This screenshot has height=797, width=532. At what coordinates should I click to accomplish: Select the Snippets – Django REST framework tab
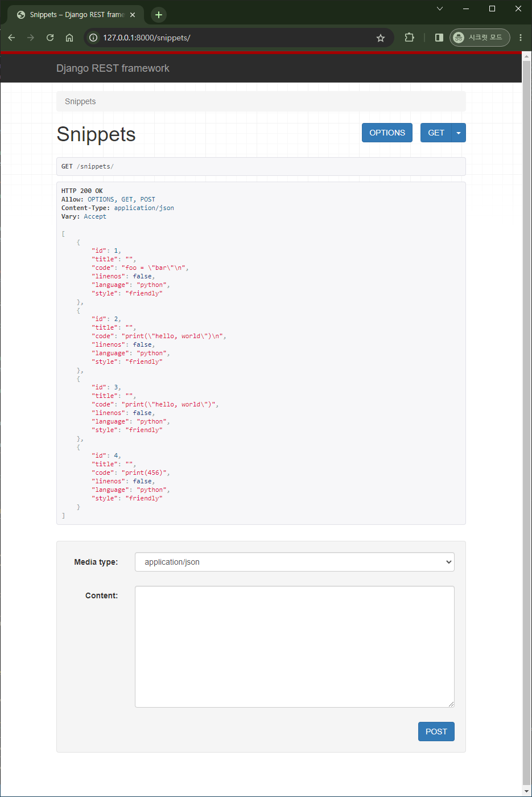coord(76,15)
